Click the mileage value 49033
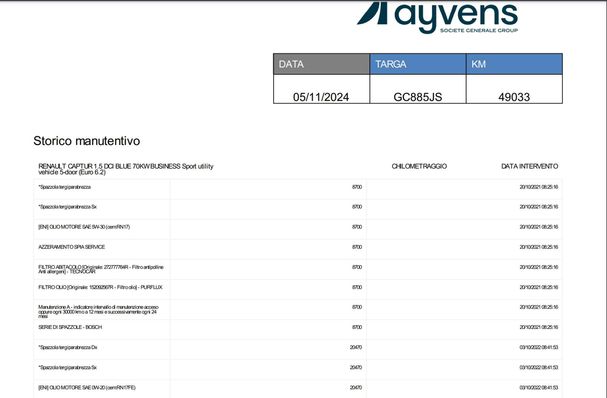This screenshot has height=398, width=607. [x=514, y=97]
